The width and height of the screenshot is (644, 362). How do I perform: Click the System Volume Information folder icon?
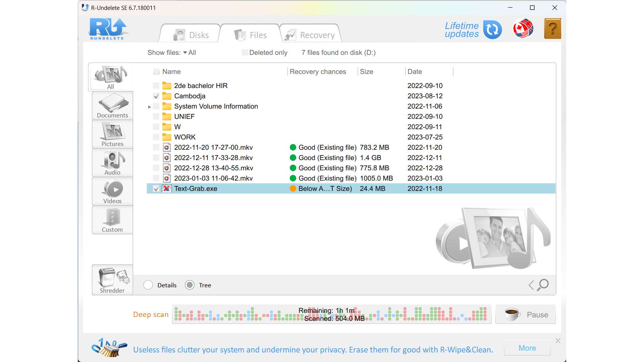point(167,106)
